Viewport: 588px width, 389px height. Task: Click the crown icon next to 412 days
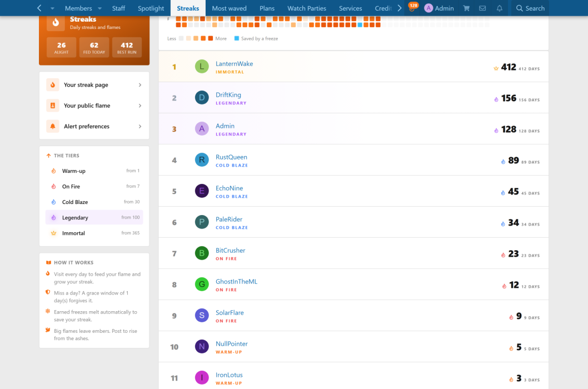point(496,68)
